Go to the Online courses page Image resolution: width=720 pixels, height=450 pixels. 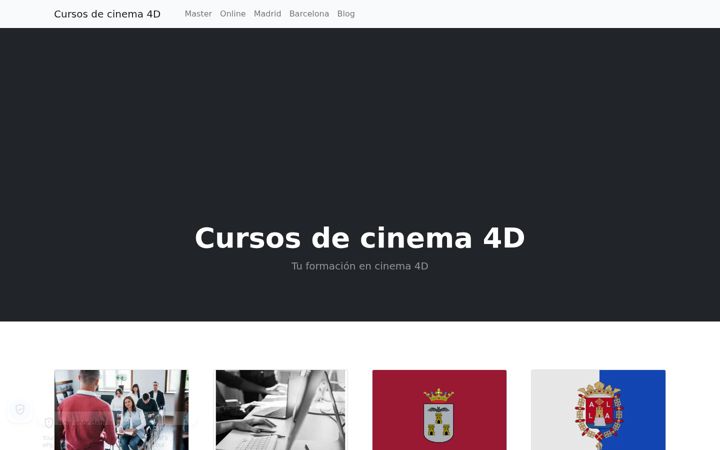coord(232,14)
